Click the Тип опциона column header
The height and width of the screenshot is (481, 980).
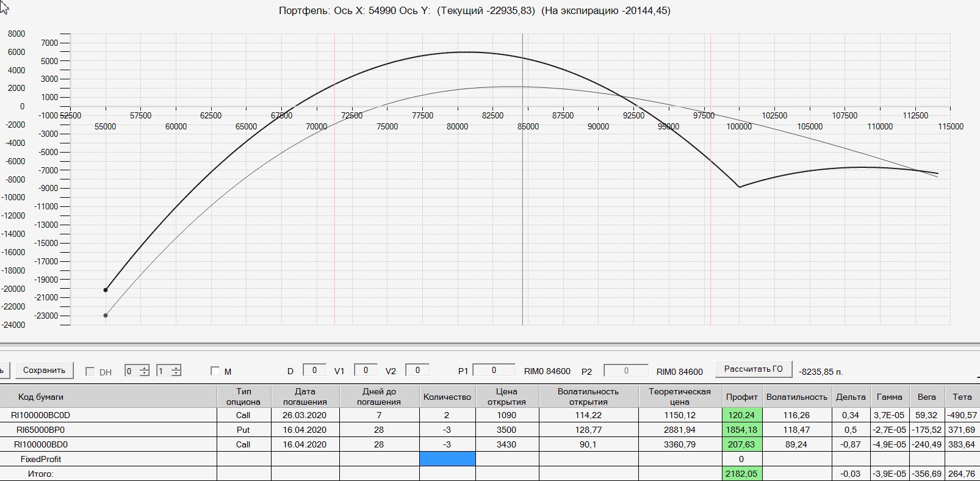(x=243, y=397)
